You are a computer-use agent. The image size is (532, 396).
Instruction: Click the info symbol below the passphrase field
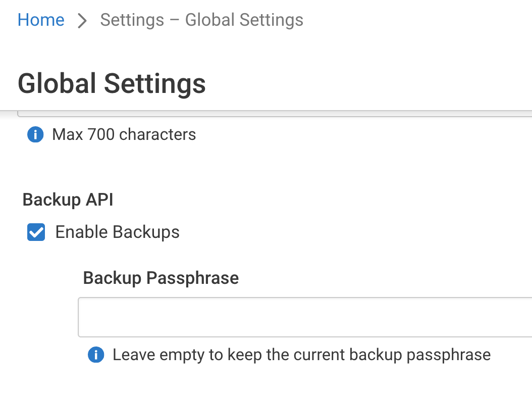[95, 355]
